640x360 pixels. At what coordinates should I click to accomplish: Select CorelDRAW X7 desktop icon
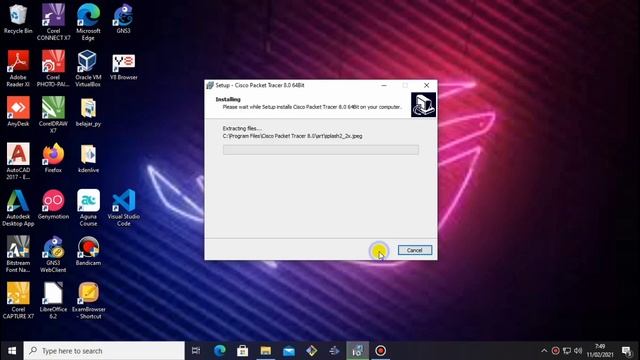53,115
